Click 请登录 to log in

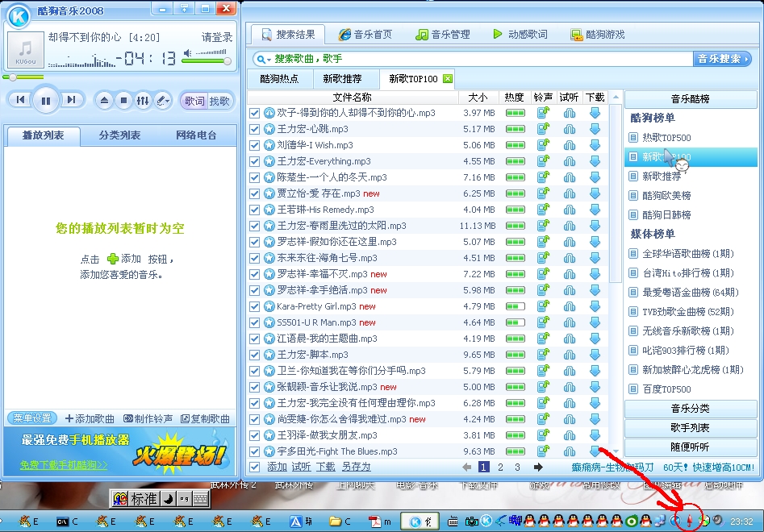click(x=217, y=37)
